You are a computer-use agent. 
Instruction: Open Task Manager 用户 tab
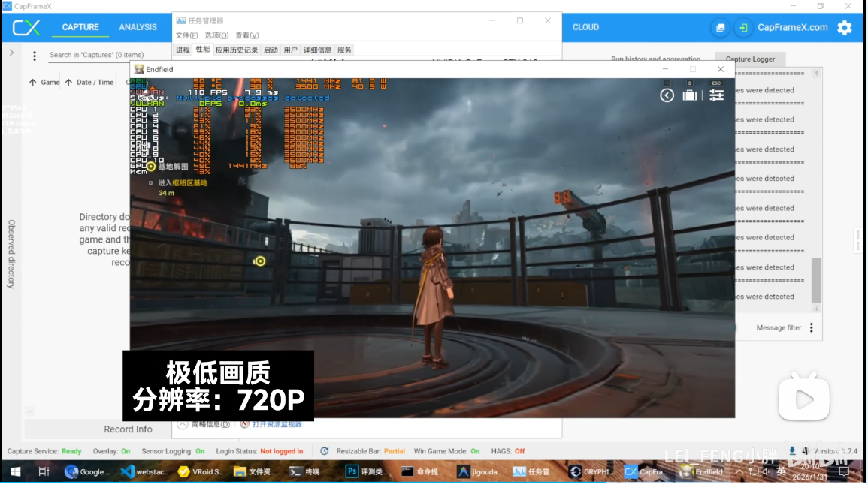pyautogui.click(x=291, y=50)
